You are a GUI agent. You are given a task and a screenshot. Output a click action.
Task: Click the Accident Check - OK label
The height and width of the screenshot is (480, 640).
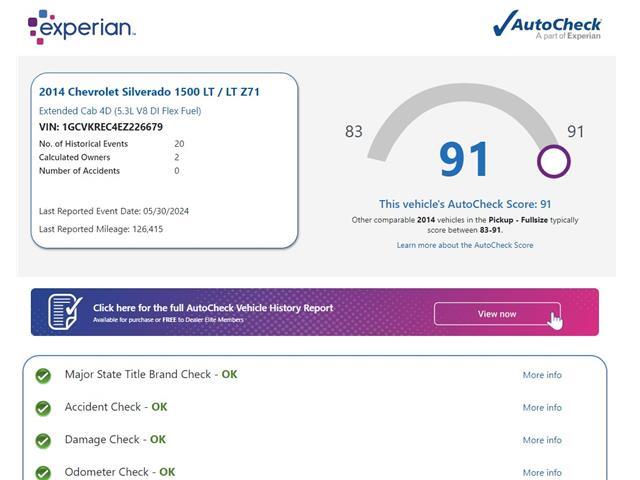click(116, 407)
